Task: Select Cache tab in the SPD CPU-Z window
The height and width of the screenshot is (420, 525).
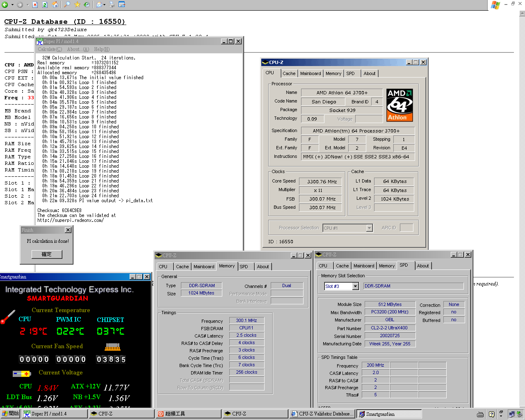Action: coord(342,266)
